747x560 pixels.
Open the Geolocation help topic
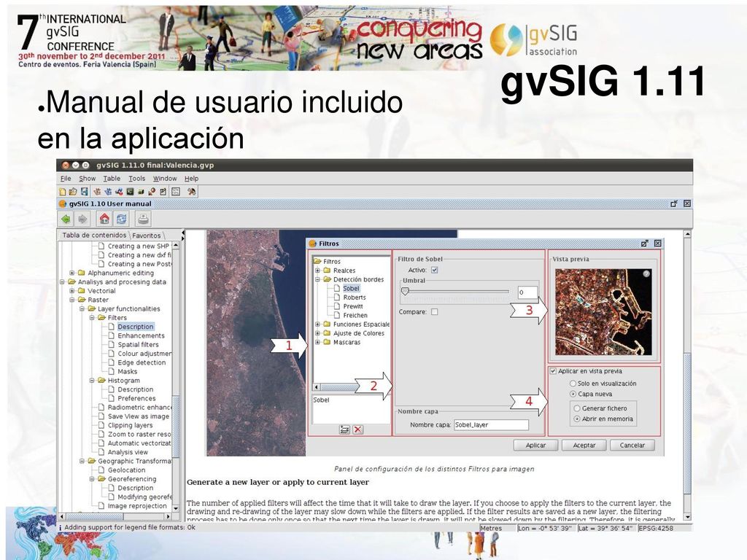point(126,470)
